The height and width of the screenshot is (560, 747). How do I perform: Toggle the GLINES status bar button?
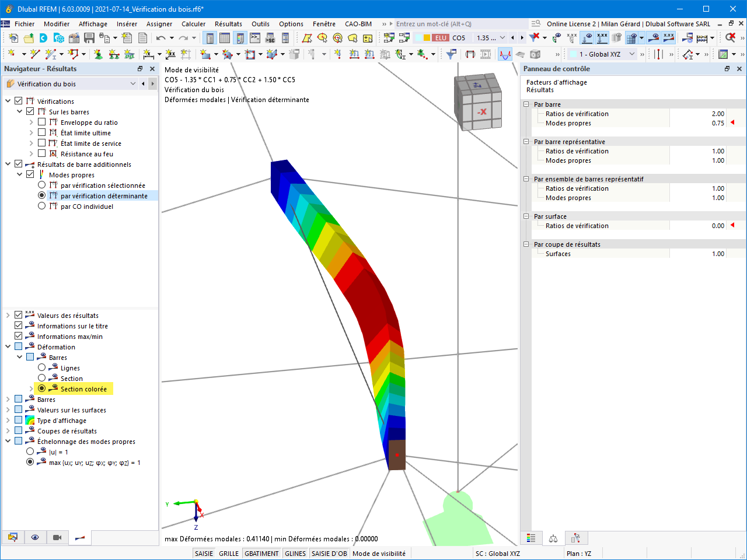point(295,554)
